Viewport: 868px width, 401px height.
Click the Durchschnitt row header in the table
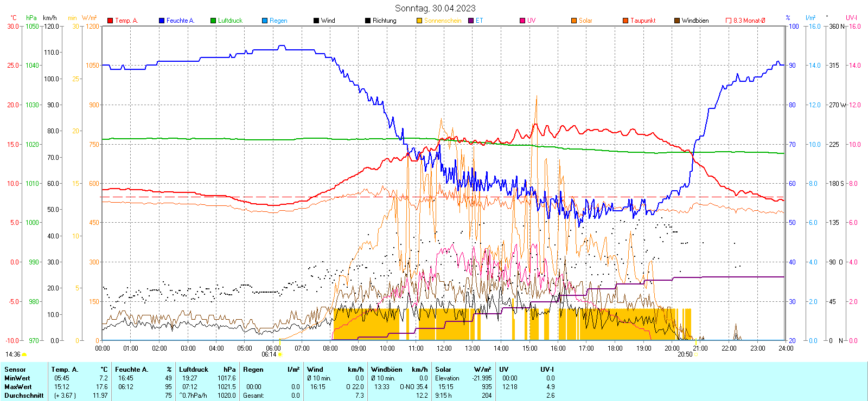[x=24, y=396]
